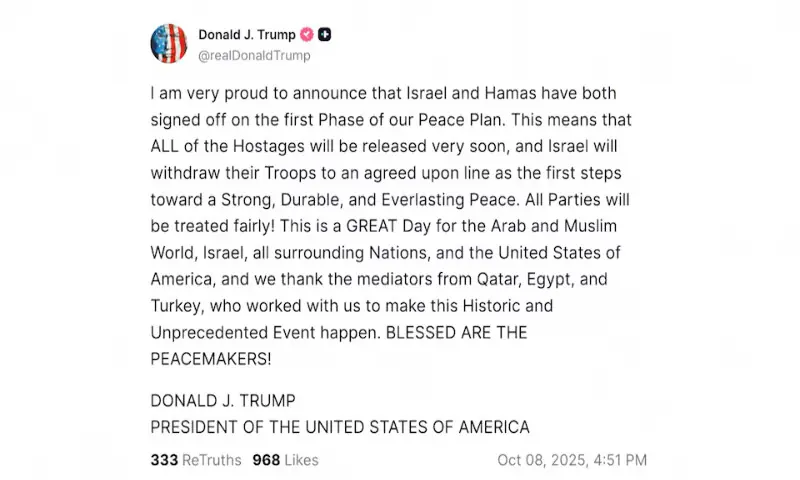Click the black plus badge icon
Viewport: 800px width, 480px height.
(x=325, y=35)
